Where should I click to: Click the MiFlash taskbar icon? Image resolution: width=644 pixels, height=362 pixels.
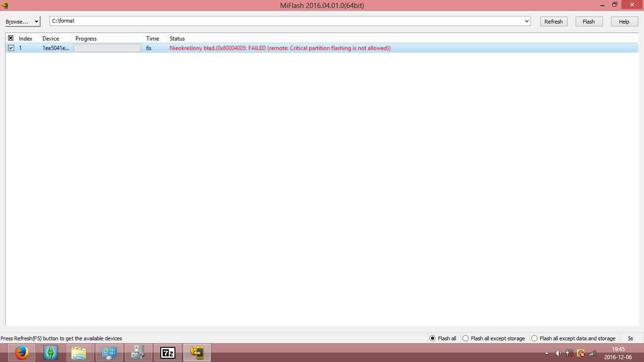(197, 353)
